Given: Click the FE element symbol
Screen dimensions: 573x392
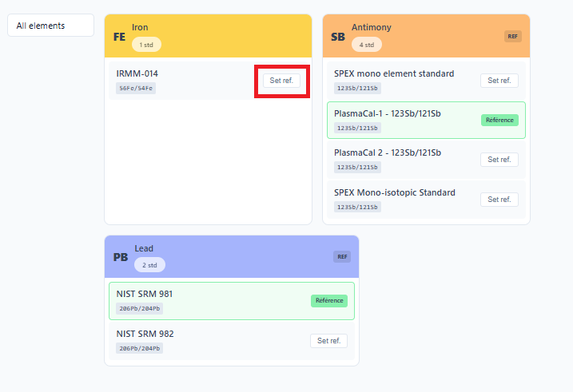Looking at the screenshot, I should click(x=119, y=37).
